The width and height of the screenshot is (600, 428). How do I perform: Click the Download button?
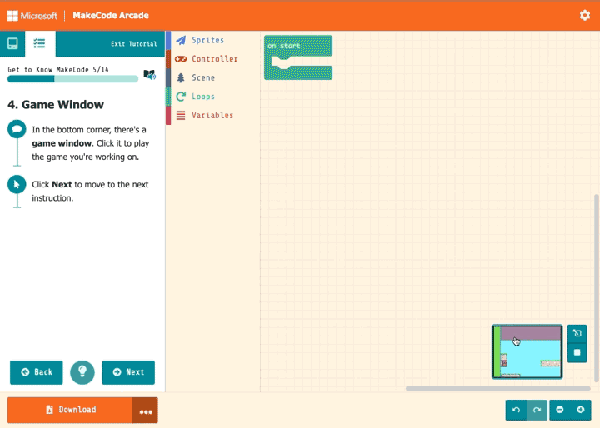[70, 410]
